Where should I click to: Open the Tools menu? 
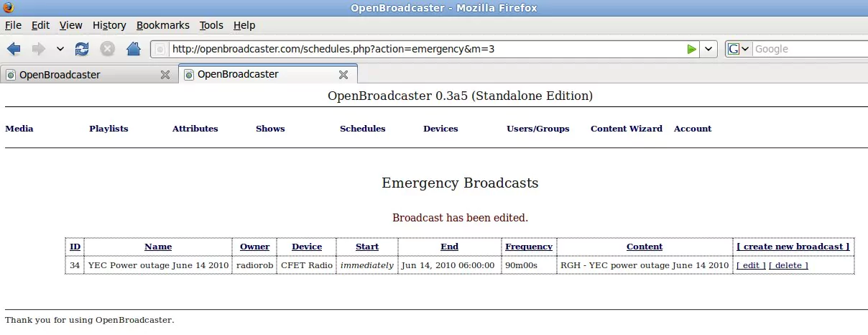point(211,25)
